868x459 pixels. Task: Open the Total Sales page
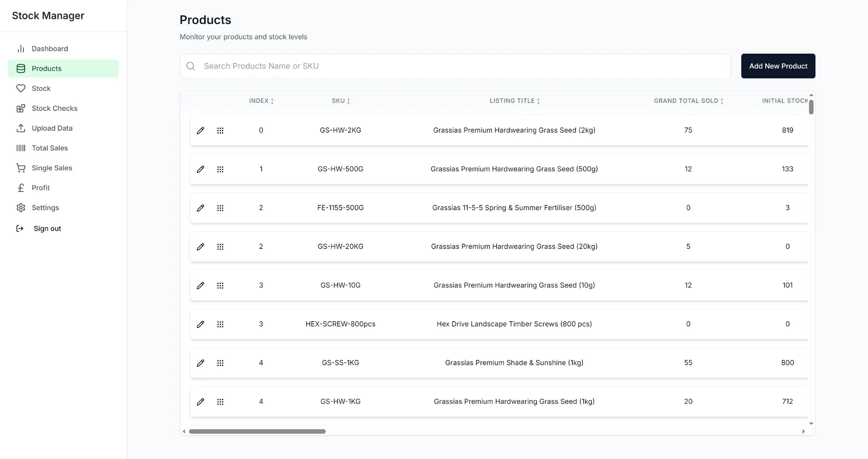point(63,148)
